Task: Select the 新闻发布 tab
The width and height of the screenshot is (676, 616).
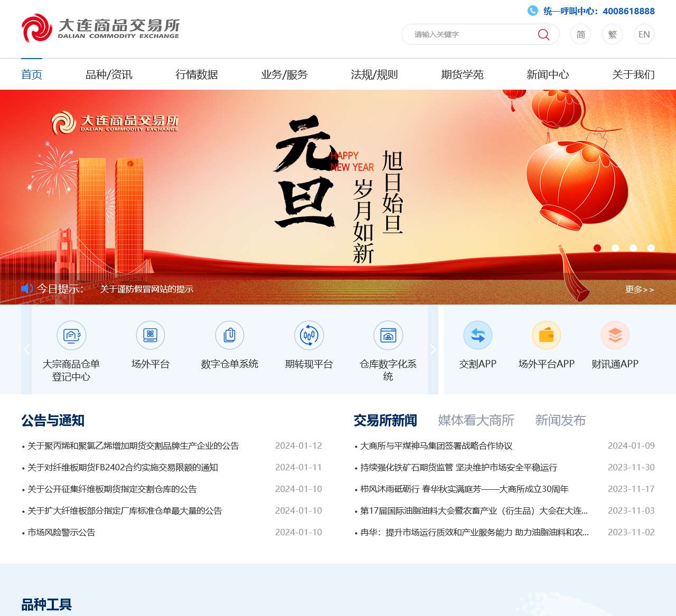Action: (x=561, y=420)
